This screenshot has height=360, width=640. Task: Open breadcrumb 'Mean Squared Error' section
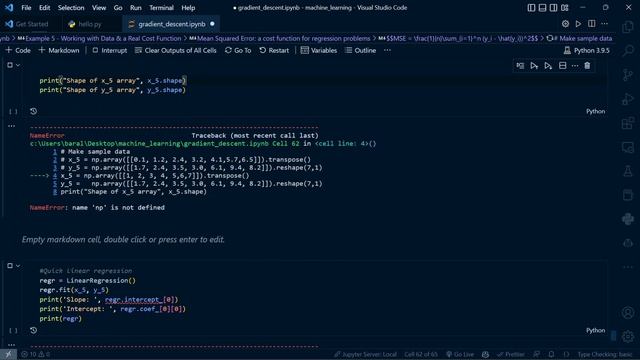280,38
